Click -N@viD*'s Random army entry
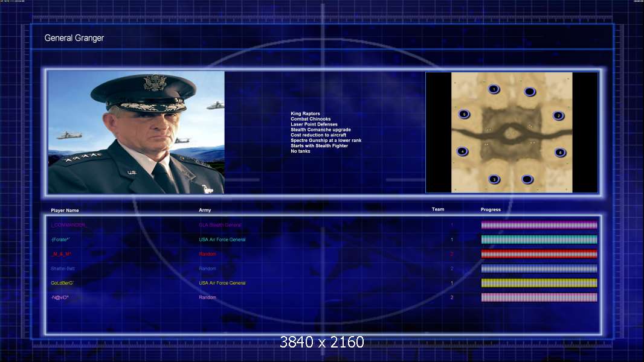644x362 pixels. (207, 297)
